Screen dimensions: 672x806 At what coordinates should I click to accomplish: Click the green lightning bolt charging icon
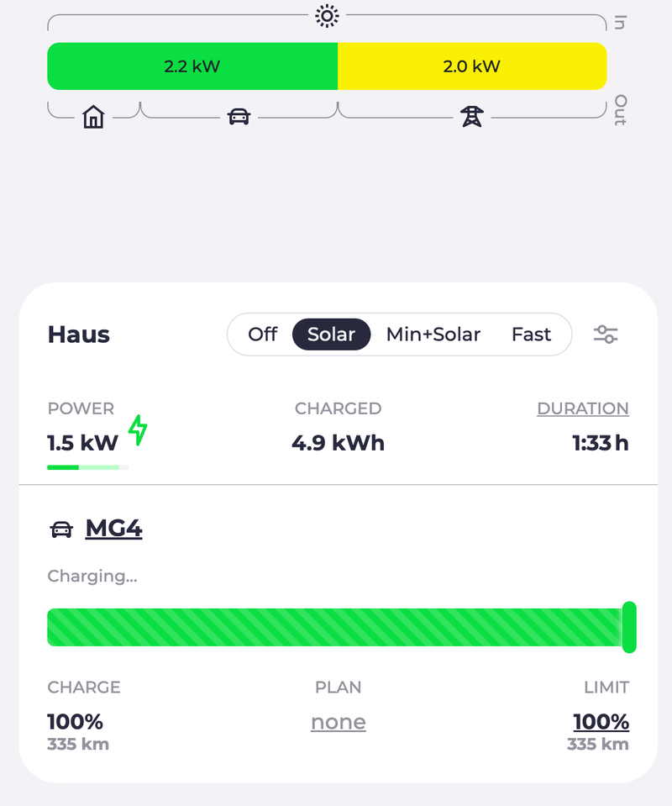coord(138,429)
